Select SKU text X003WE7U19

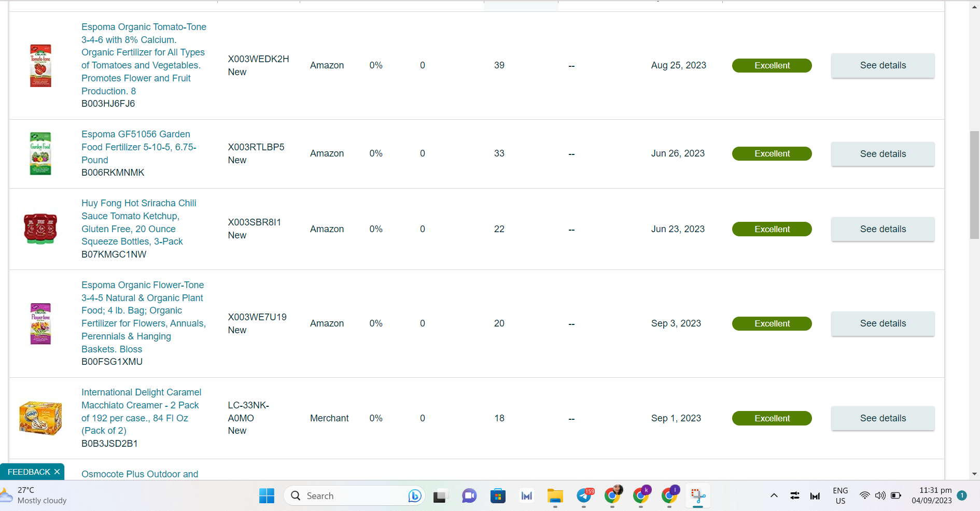(x=257, y=317)
